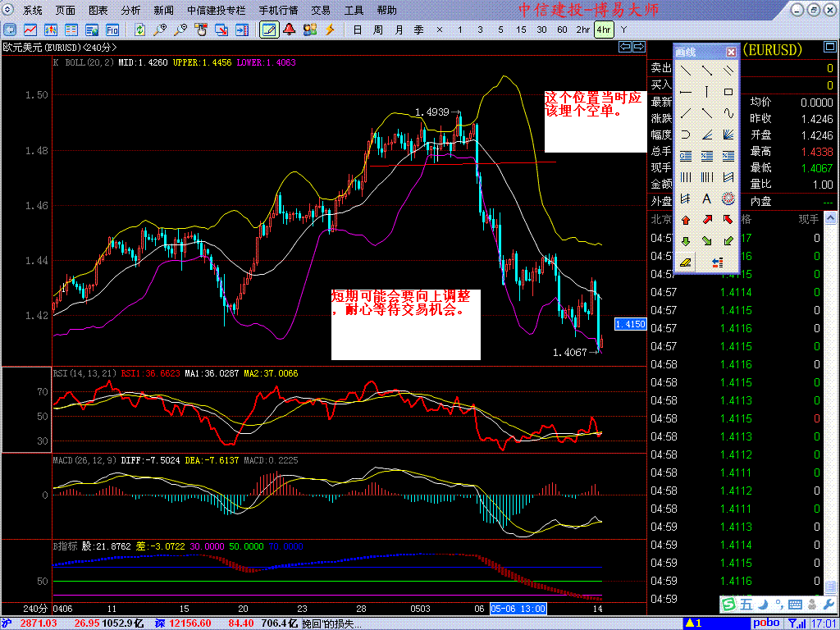Click the two-people users toolbar icon
840x630 pixels.
[x=309, y=30]
